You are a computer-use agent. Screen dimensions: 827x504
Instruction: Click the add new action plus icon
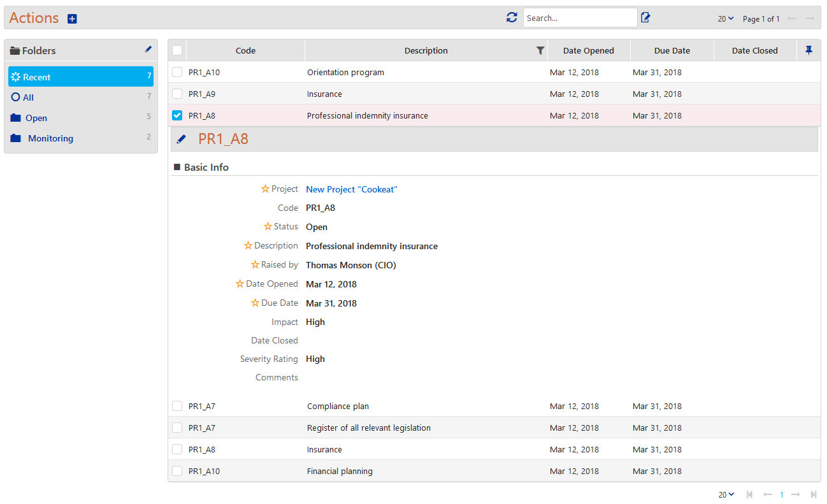click(72, 19)
